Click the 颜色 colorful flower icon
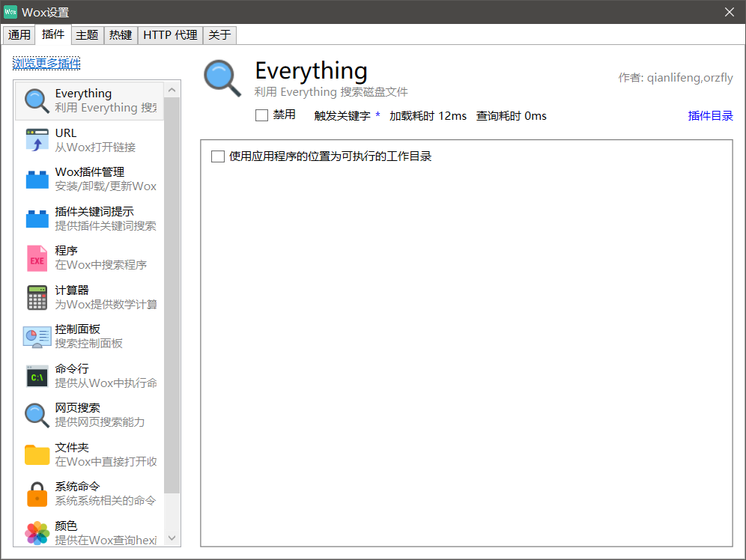Image resolution: width=746 pixels, height=560 pixels. pyautogui.click(x=37, y=533)
